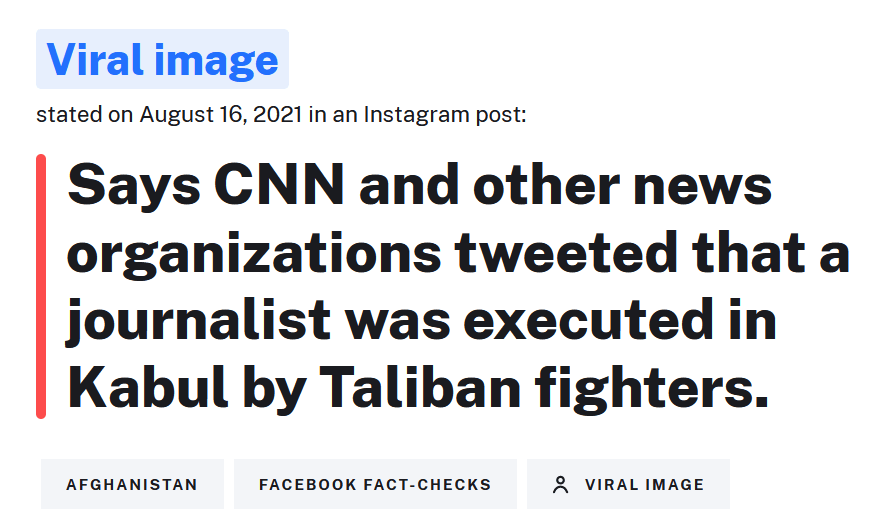The height and width of the screenshot is (515, 879).
Task: Click the date August 16, 2021
Action: pyautogui.click(x=221, y=114)
